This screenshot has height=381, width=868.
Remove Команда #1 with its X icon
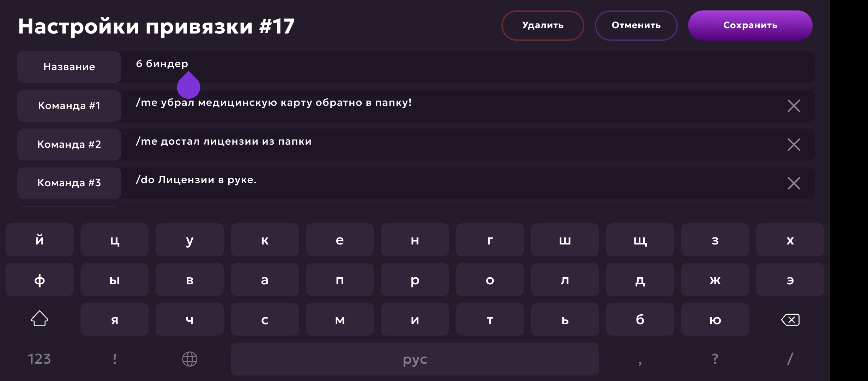[794, 106]
